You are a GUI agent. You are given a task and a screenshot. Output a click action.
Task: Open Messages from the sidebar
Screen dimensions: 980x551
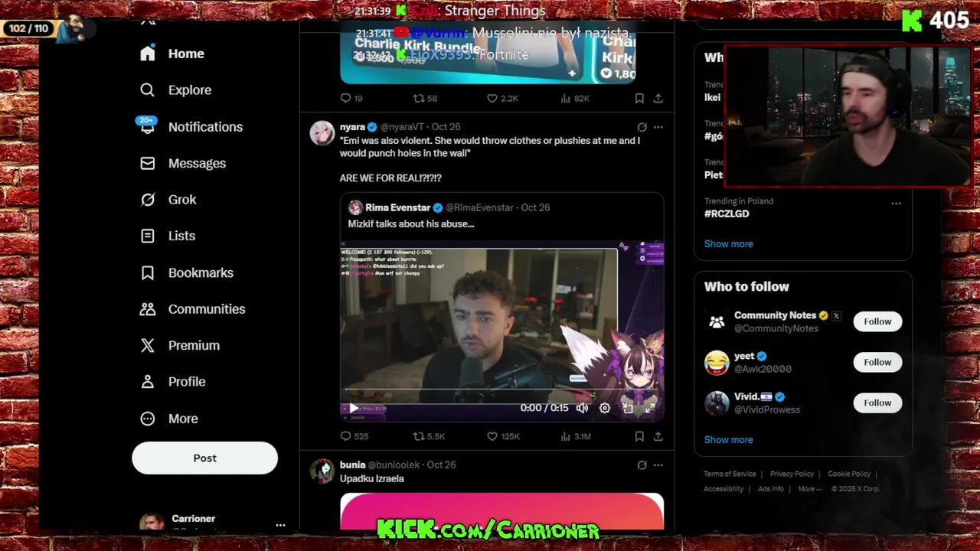[x=183, y=163]
